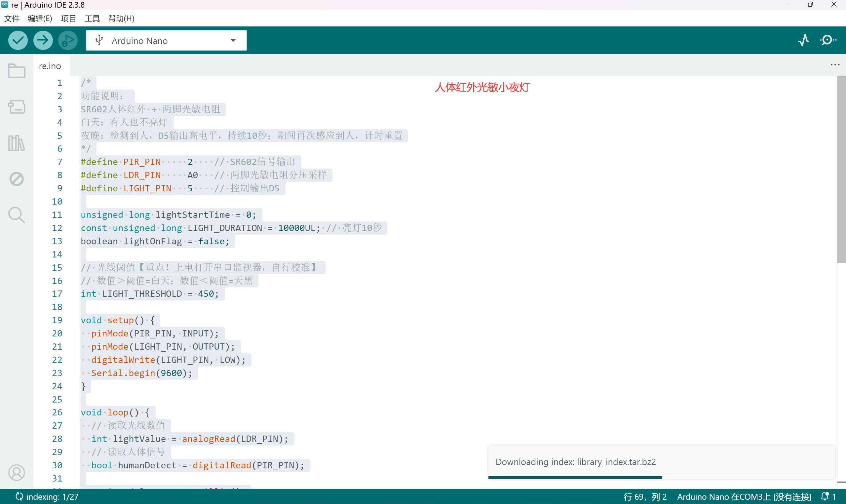Click the Serial.begin(9600) line

tap(141, 373)
